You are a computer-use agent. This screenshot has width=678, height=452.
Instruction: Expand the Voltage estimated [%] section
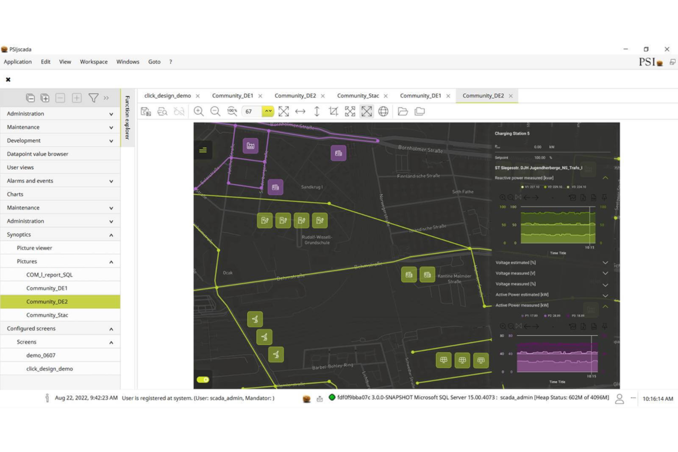coord(605,263)
